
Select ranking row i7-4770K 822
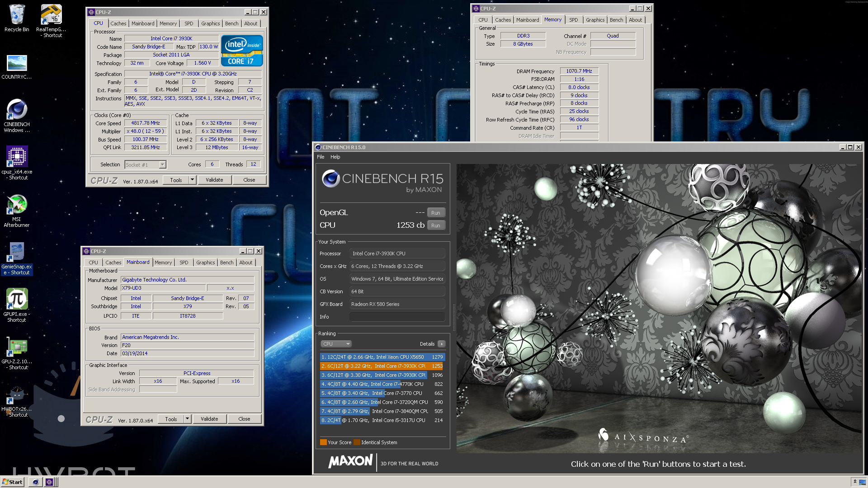click(x=382, y=384)
